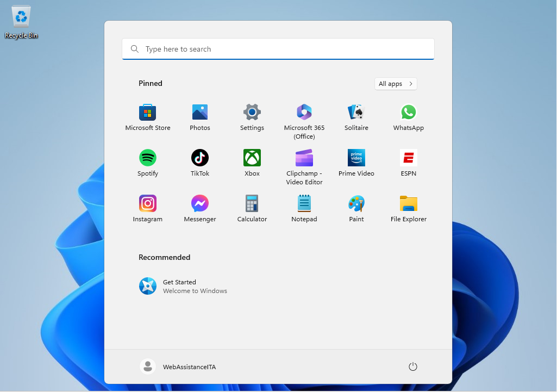This screenshot has width=557, height=392.
Task: Launch Spotify
Action: (x=147, y=163)
